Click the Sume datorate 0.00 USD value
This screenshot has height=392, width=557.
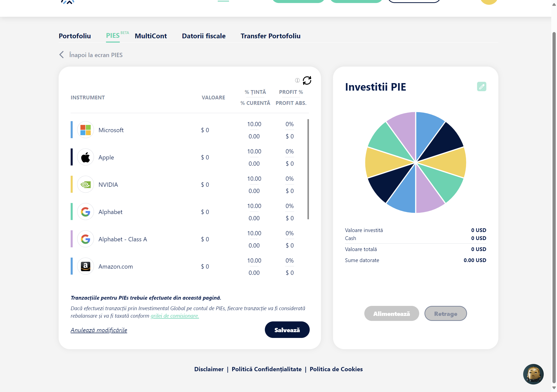tap(475, 260)
